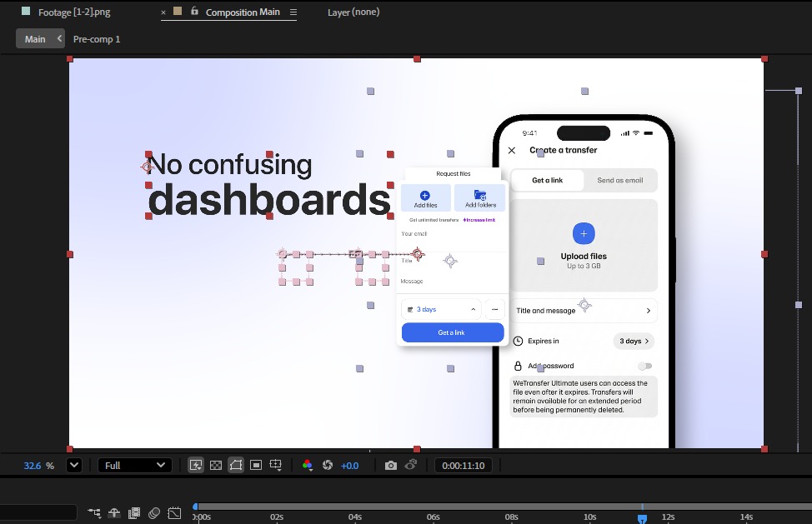This screenshot has width=812, height=524.
Task: Click the X close icon on phone screen
Action: coord(512,151)
